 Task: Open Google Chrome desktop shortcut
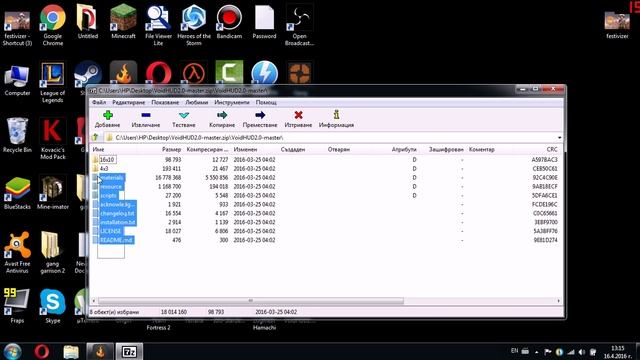pyautogui.click(x=53, y=25)
